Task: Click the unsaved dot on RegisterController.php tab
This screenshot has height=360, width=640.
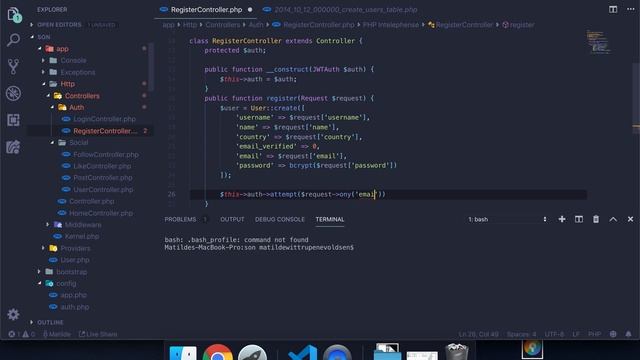Action: pos(250,9)
